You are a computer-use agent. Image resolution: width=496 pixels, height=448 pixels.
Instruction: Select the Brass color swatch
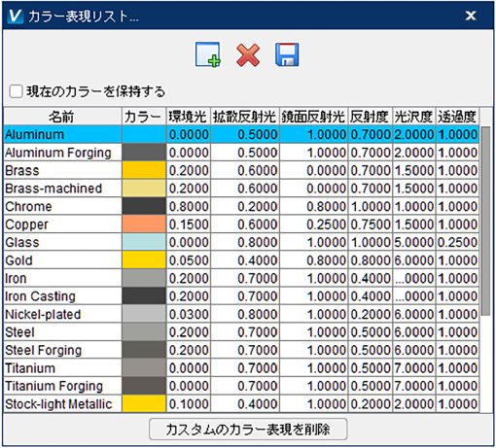144,170
